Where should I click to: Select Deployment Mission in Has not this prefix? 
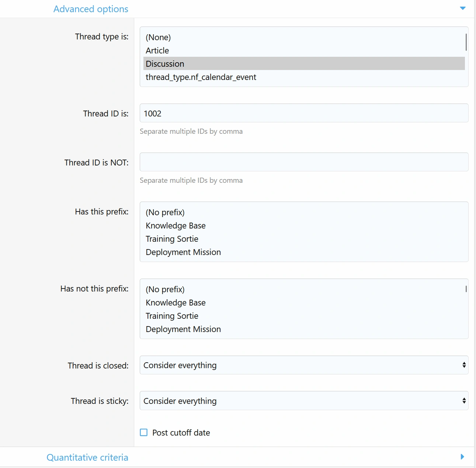(x=183, y=329)
